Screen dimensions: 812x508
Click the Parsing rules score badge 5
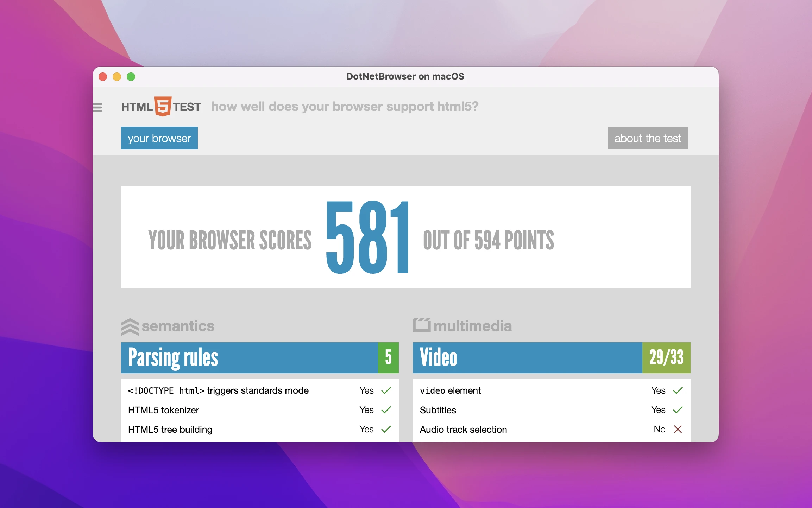pyautogui.click(x=388, y=357)
